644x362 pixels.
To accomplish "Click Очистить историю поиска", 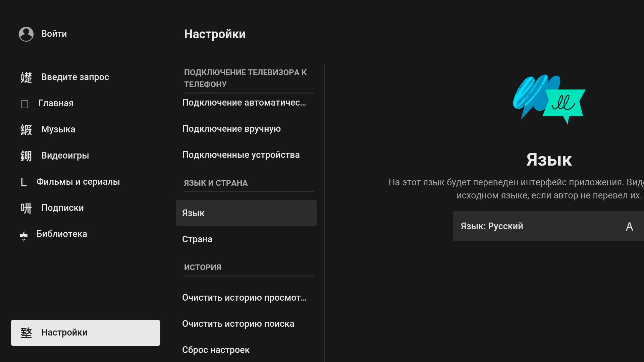I will [238, 324].
